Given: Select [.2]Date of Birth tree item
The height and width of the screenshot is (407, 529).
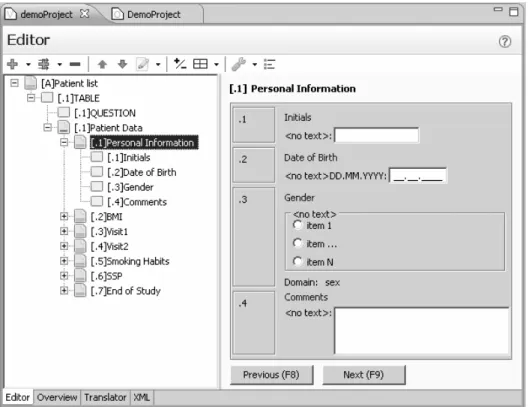Looking at the screenshot, I should click(142, 172).
